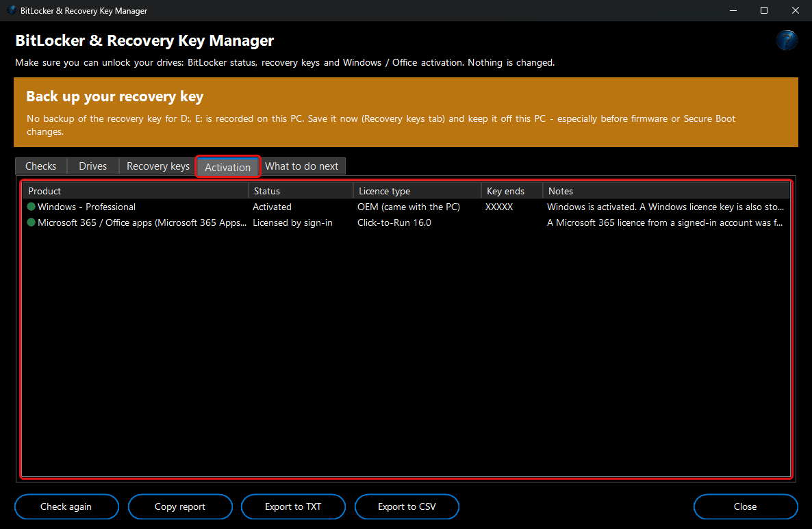Screen dimensions: 812x529
Task: Click green status dot for Microsoft 365 row
Action: point(31,222)
